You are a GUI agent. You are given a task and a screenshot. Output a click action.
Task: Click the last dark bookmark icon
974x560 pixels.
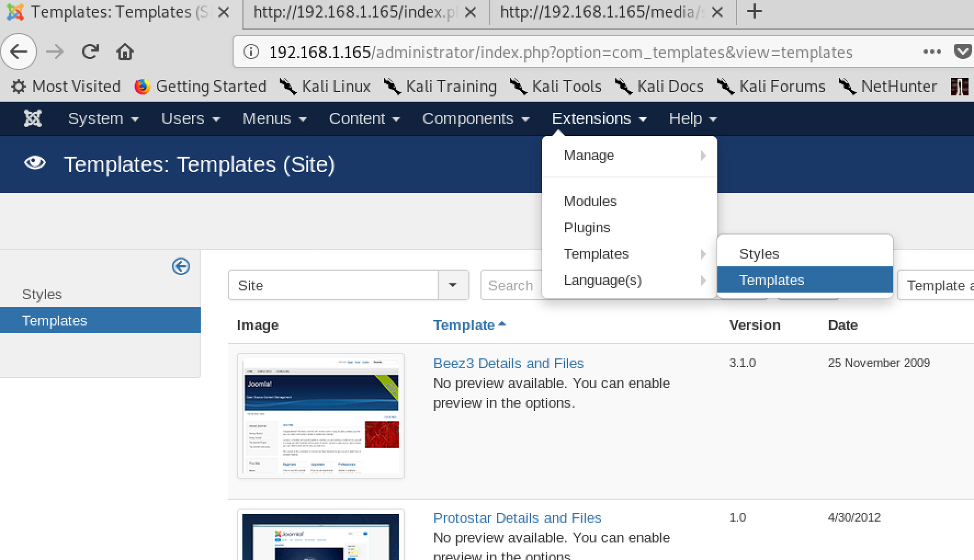[959, 86]
